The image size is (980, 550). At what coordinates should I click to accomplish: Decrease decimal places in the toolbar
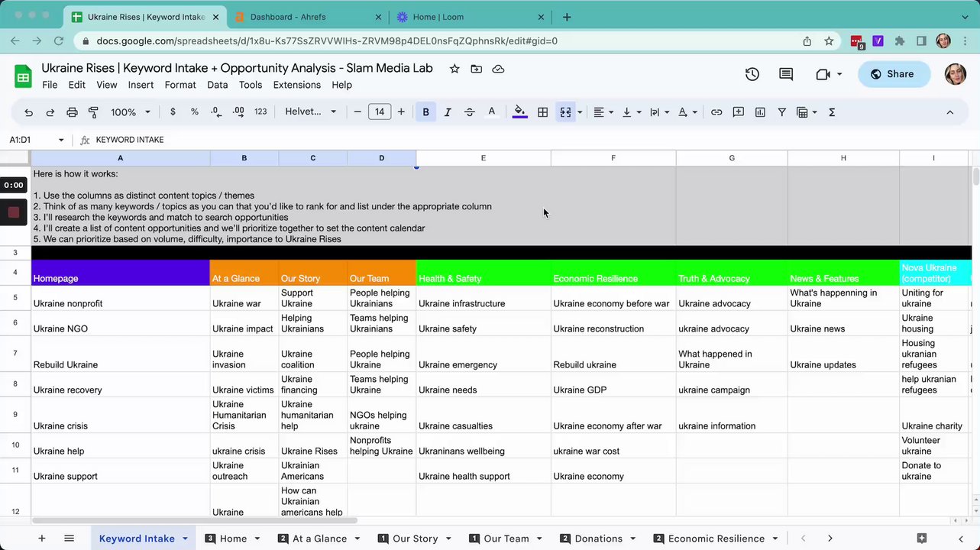(216, 112)
